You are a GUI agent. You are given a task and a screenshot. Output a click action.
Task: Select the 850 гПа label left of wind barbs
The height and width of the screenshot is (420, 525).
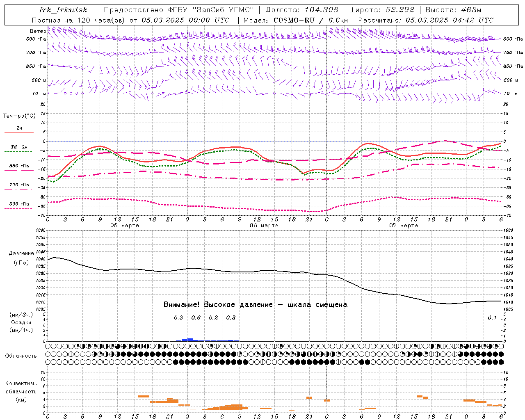click(36, 66)
